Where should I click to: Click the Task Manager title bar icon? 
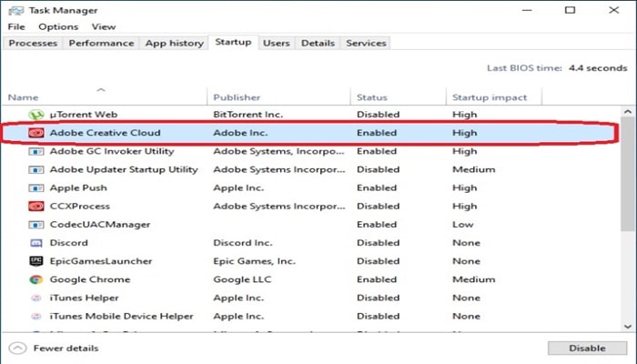tap(15, 11)
